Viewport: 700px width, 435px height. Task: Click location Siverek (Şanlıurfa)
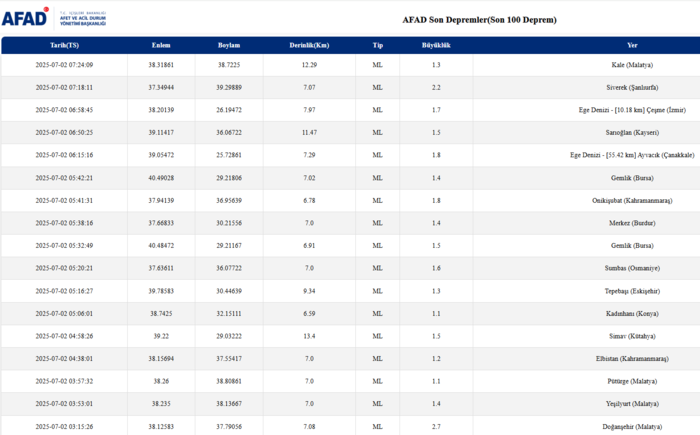(x=632, y=88)
